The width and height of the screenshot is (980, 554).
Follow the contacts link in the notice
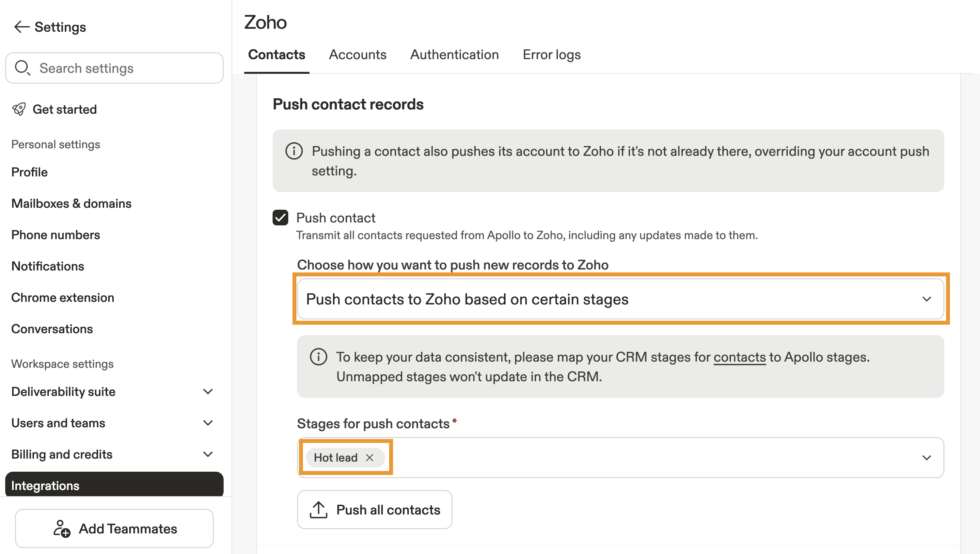coord(739,357)
